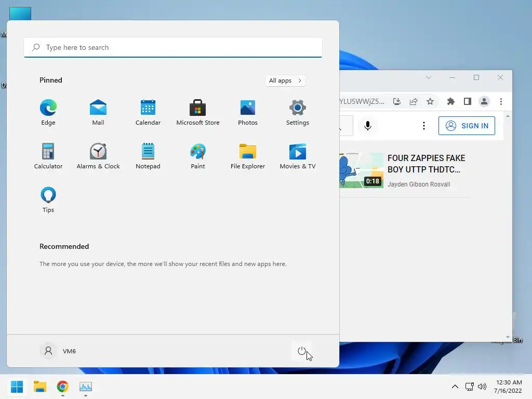Toggle Chrome side panel
The height and width of the screenshot is (399, 532).
pyautogui.click(x=467, y=101)
